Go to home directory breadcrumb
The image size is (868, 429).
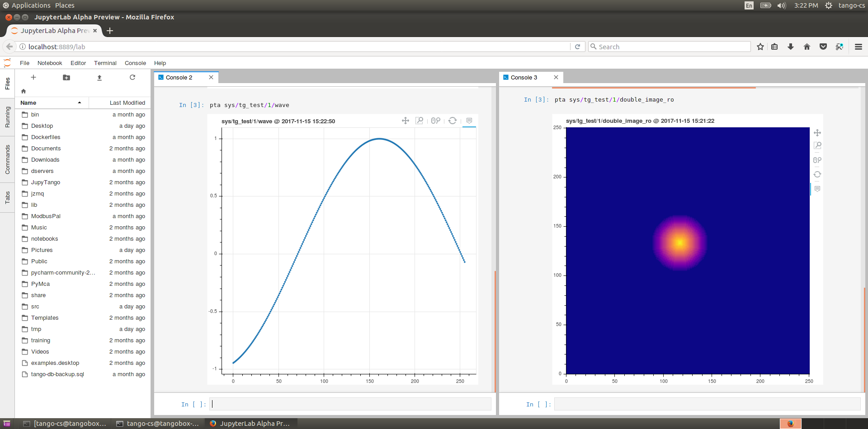24,91
